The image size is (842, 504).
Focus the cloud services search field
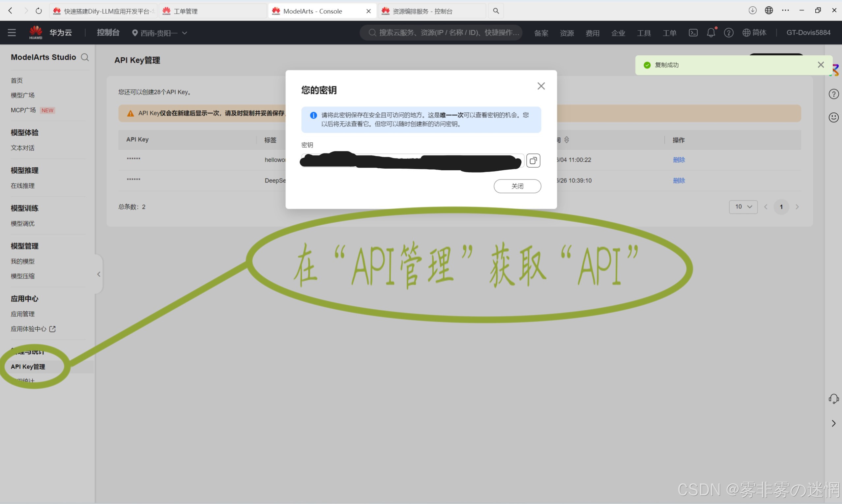pyautogui.click(x=441, y=33)
